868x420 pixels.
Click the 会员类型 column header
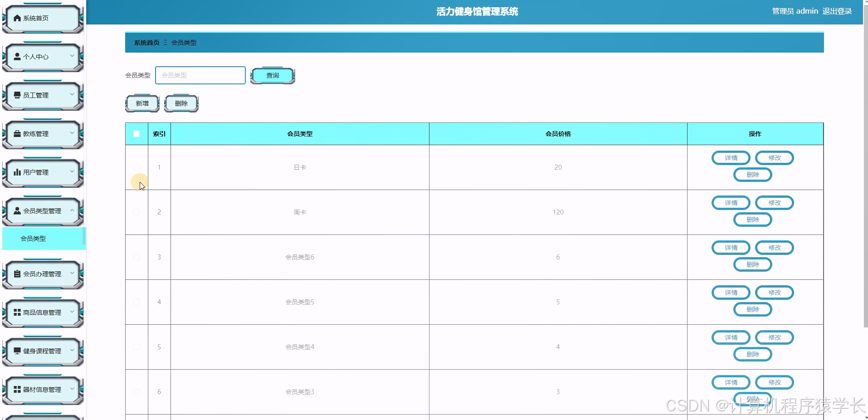[300, 134]
